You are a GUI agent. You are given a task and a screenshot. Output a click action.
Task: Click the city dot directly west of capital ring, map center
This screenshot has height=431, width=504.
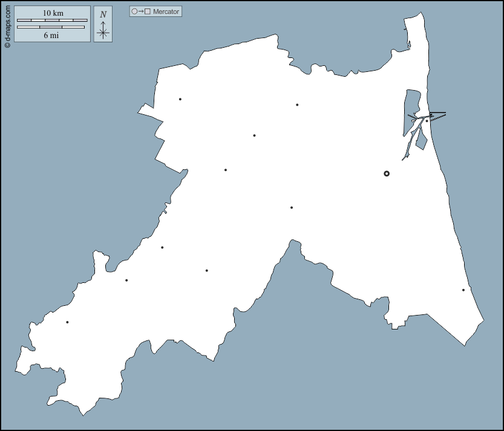click(292, 207)
